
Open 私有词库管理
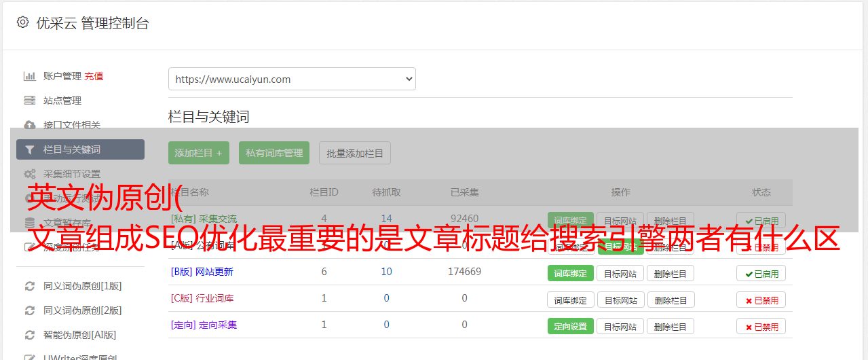tap(274, 153)
